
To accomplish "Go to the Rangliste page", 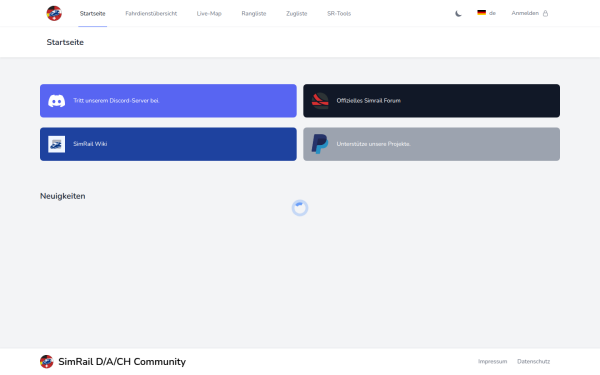I will click(254, 13).
